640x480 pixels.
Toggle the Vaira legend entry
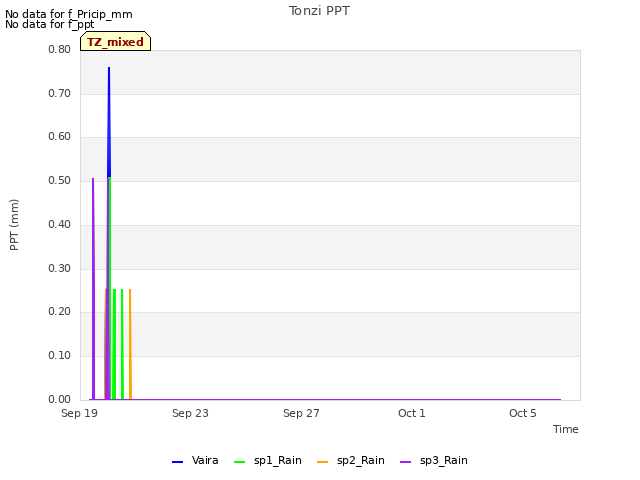point(195,461)
